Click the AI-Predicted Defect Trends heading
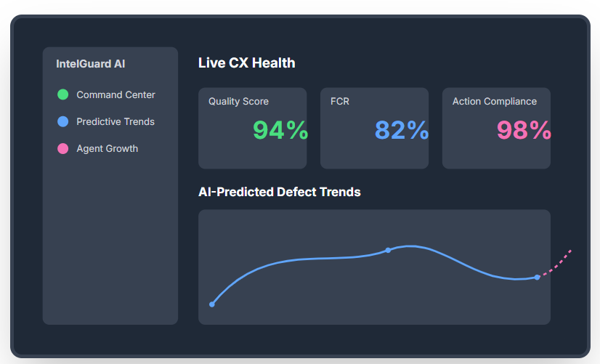 280,192
